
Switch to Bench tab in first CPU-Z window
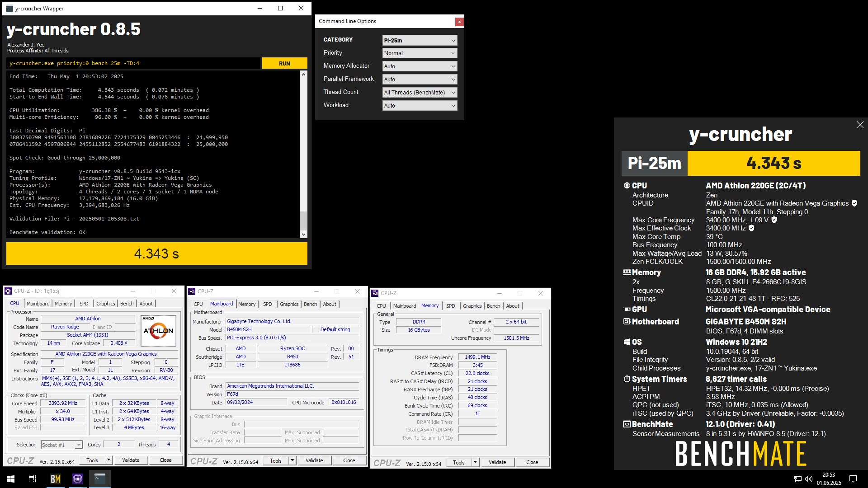click(x=127, y=304)
